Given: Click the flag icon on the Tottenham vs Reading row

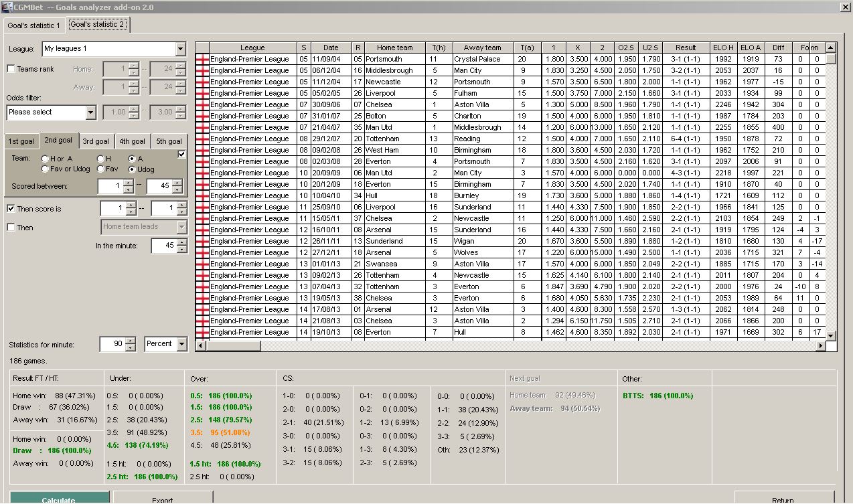Looking at the screenshot, I should pos(202,139).
